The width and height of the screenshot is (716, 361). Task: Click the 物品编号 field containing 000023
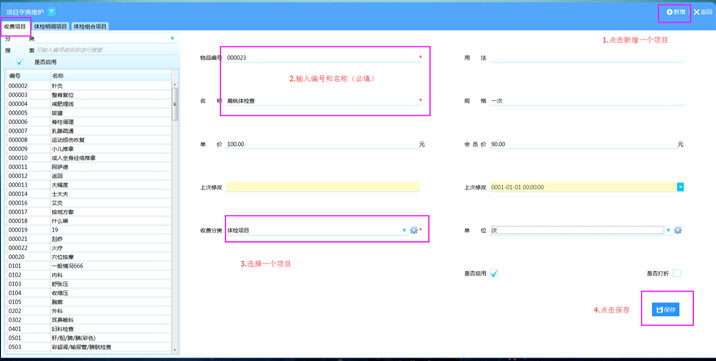click(322, 58)
